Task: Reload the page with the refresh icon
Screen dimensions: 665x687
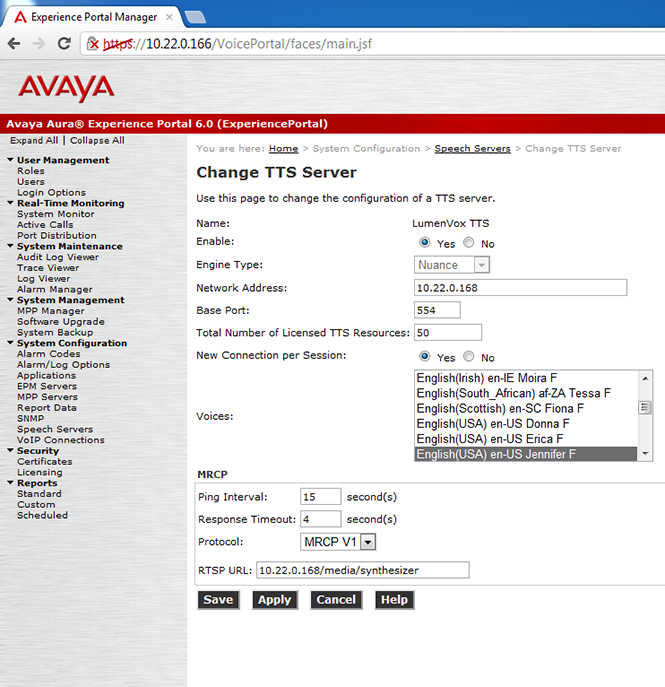Action: click(64, 43)
